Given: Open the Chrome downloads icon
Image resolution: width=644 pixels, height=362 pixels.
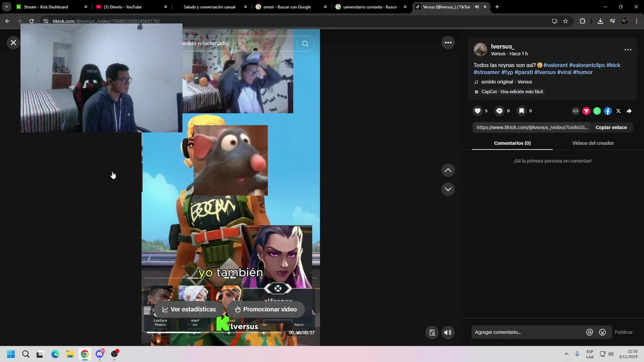Looking at the screenshot, I should [600, 21].
